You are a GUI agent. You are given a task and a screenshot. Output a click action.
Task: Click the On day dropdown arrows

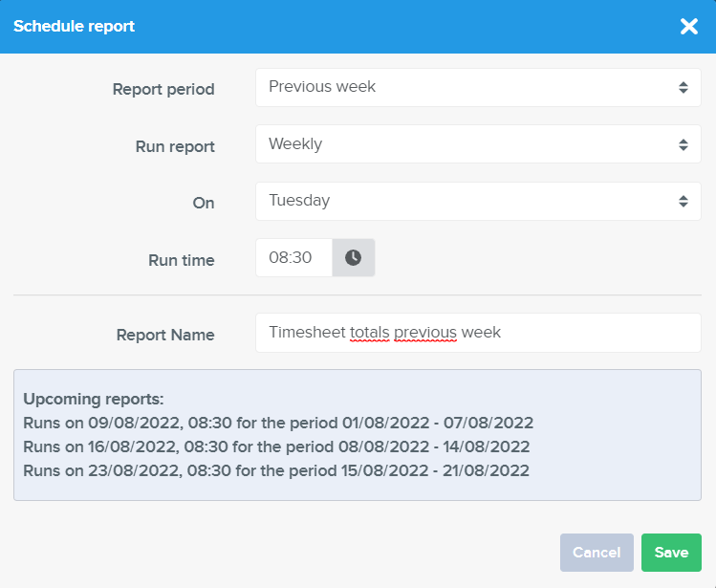[683, 201]
